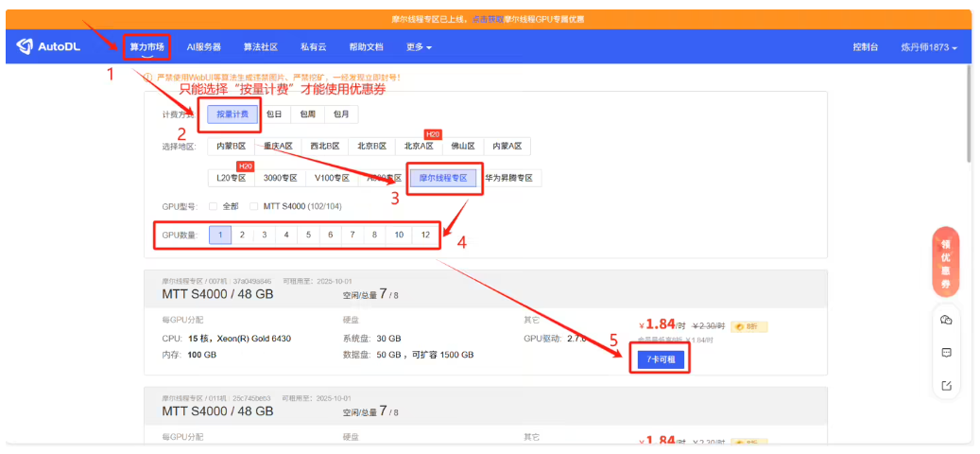Tick the 全部 GPU model checkbox

tap(214, 206)
